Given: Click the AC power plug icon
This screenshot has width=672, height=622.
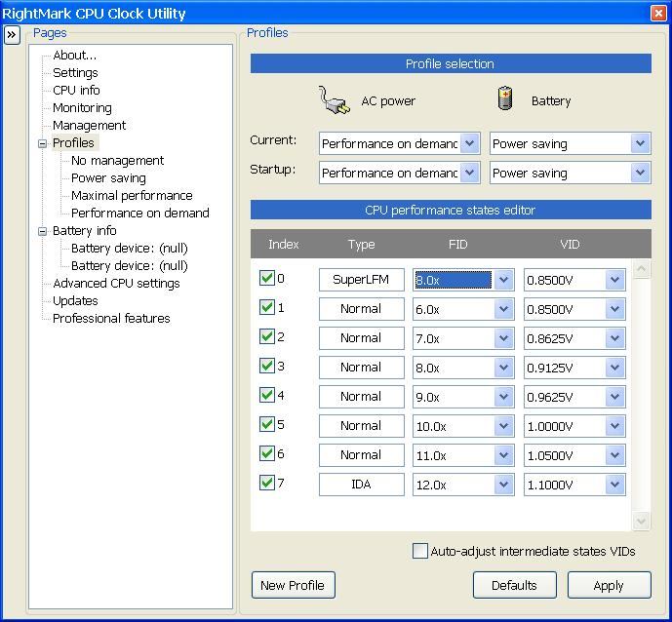Looking at the screenshot, I should click(334, 101).
